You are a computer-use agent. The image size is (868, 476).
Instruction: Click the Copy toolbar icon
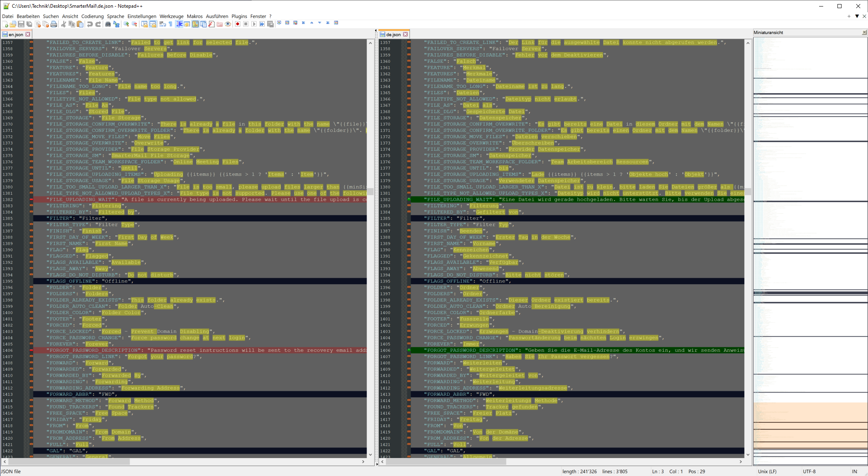point(72,24)
